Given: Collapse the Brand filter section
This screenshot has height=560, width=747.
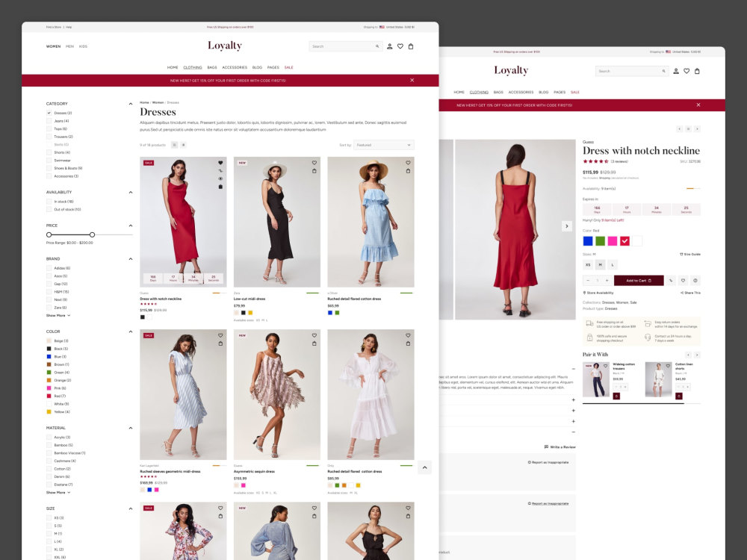Looking at the screenshot, I should 131,259.
